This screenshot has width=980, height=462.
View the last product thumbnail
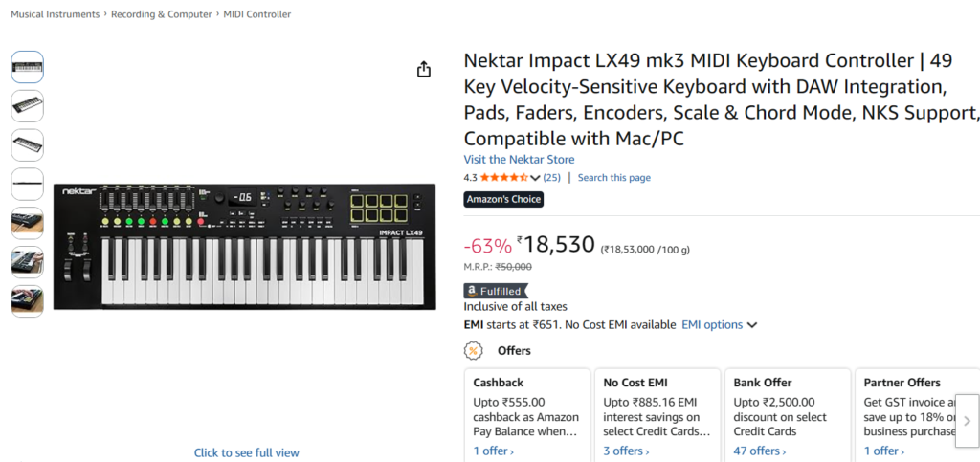27,300
